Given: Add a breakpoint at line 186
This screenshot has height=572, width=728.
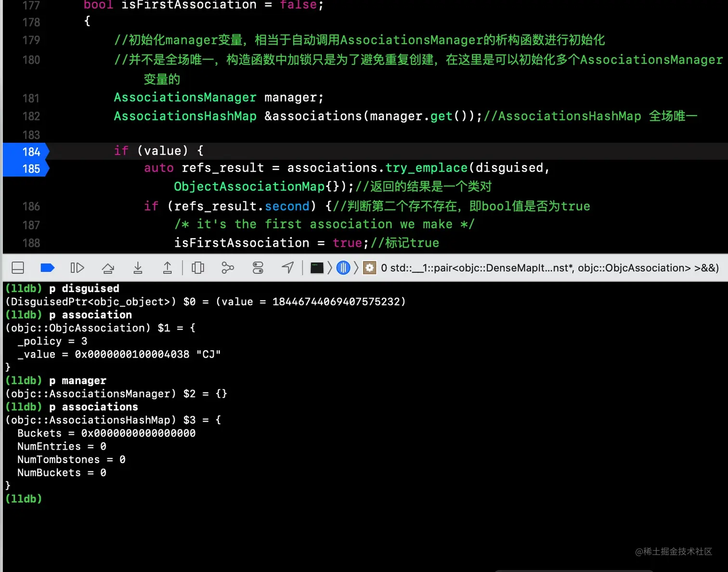Looking at the screenshot, I should point(31,206).
